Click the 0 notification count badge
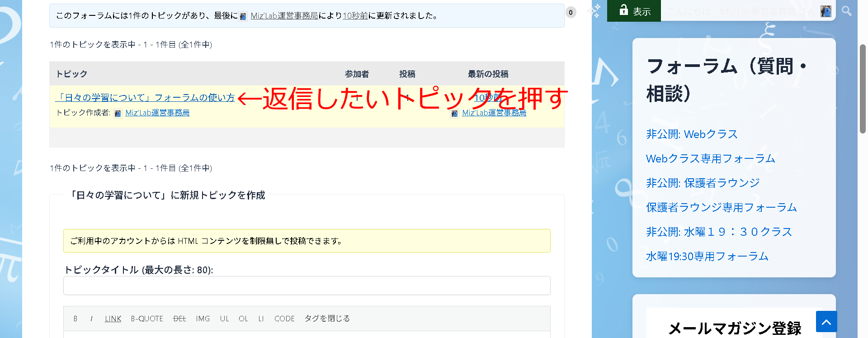868x338 pixels. [571, 13]
